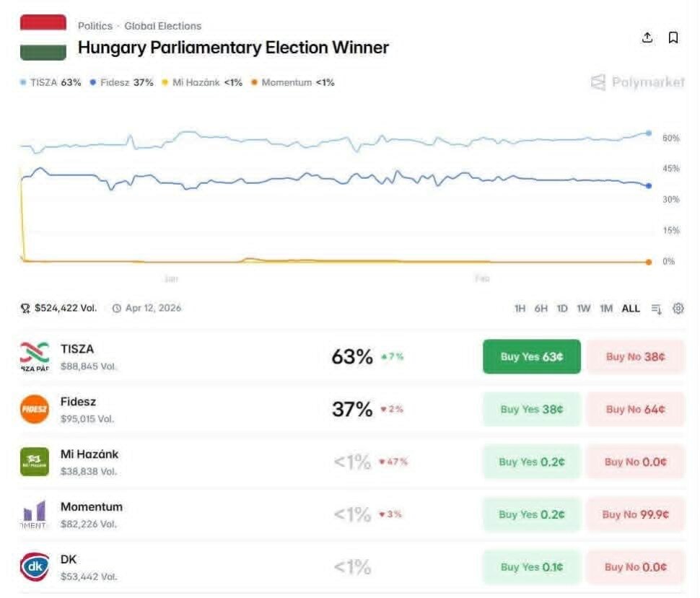Viewport: 700px width, 598px height.
Task: Open chart settings gear icon
Action: pyautogui.click(x=678, y=308)
